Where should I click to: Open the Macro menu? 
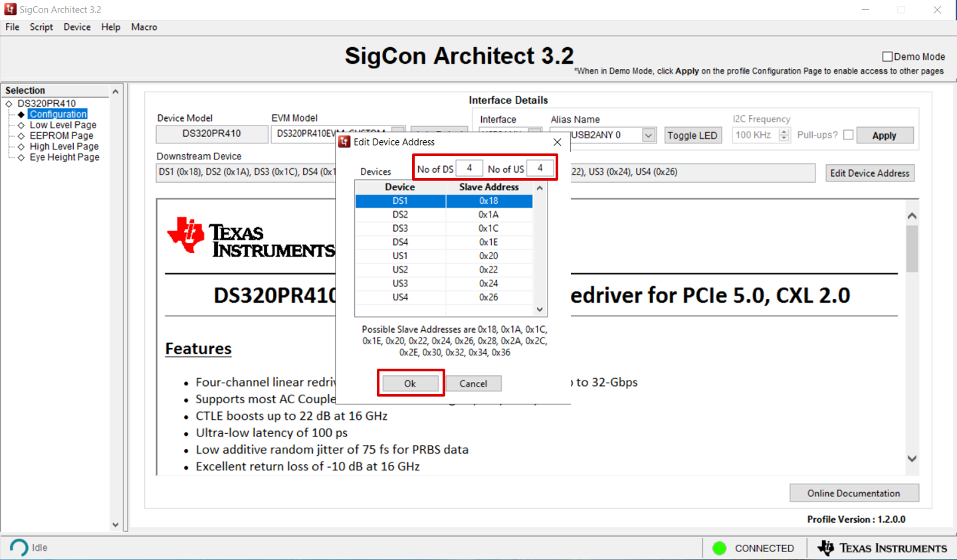[144, 27]
